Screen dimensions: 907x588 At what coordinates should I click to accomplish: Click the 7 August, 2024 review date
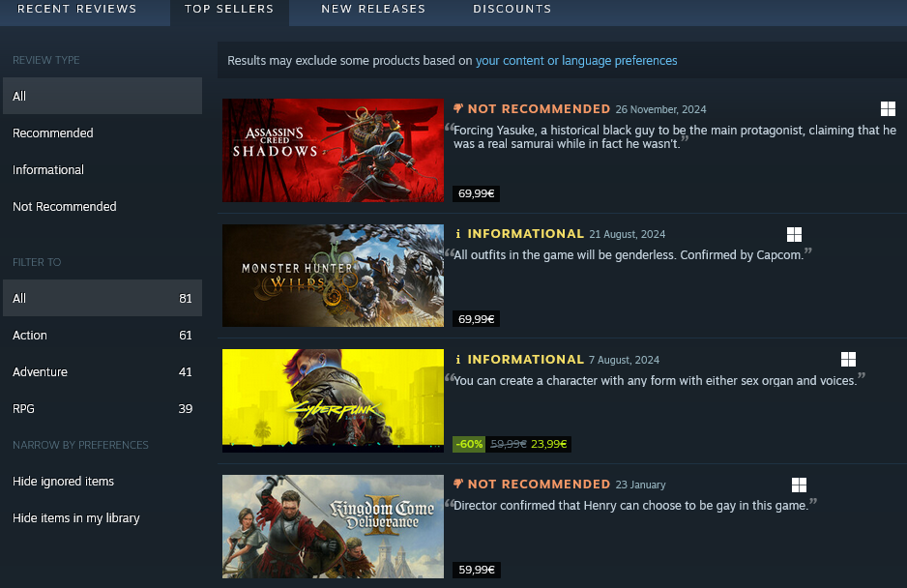pyautogui.click(x=624, y=360)
